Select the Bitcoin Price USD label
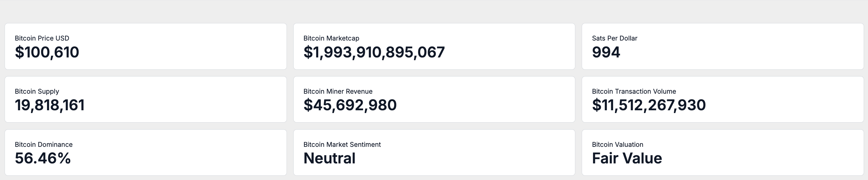 [42, 38]
